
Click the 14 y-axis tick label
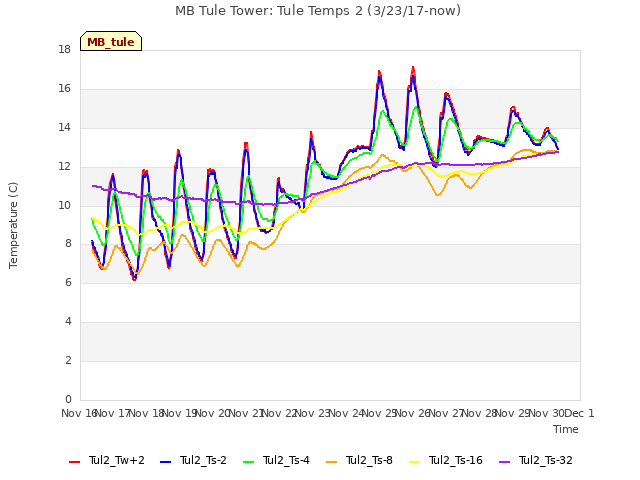click(64, 127)
